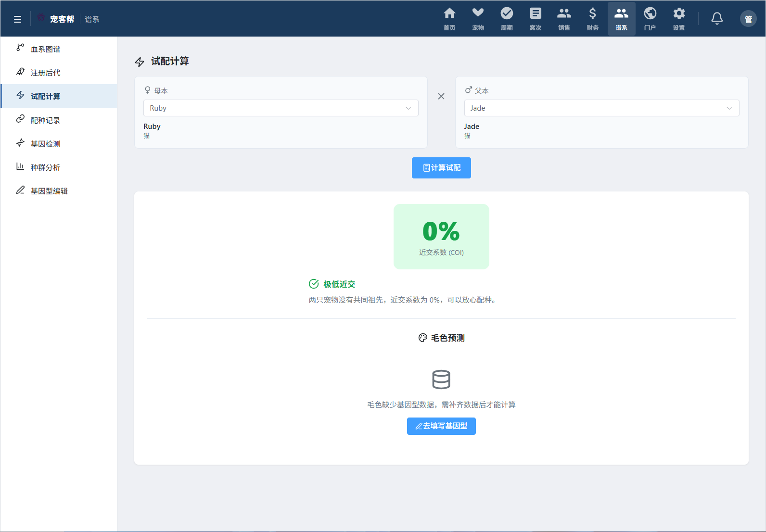Viewport: 766px width, 532px height.
Task: Click the 去填写基因型 button
Action: coord(441,426)
